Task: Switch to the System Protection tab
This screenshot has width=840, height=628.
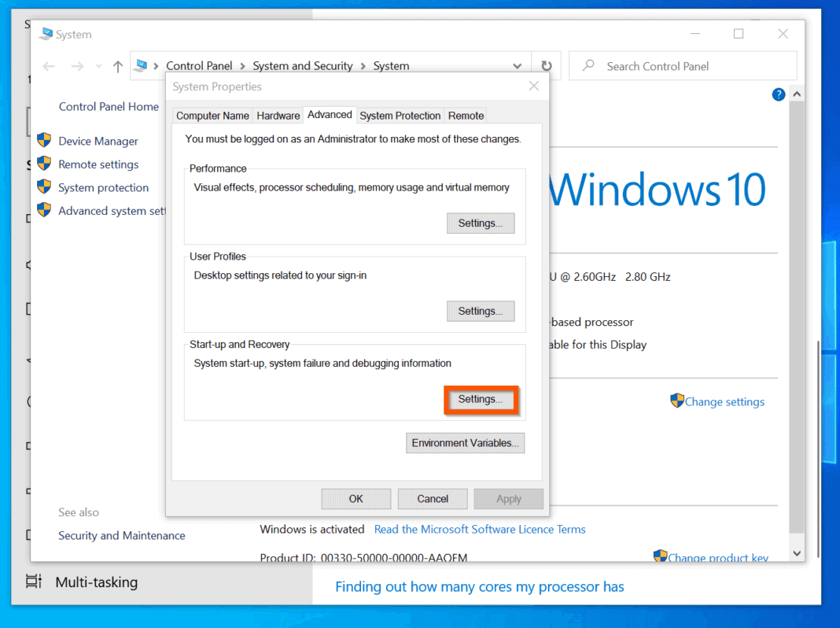Action: (400, 115)
